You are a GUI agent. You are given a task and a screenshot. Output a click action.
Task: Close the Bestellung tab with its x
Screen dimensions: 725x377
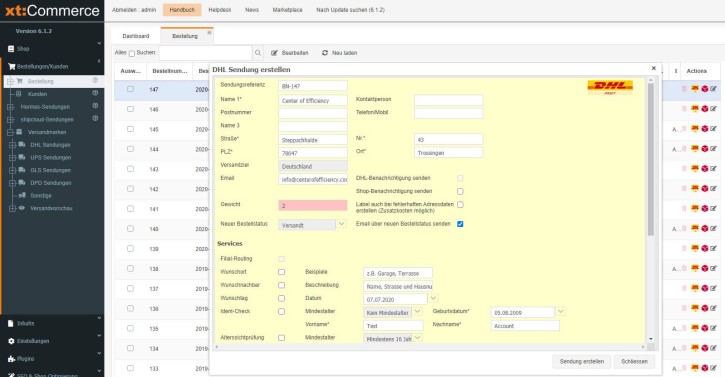[209, 33]
